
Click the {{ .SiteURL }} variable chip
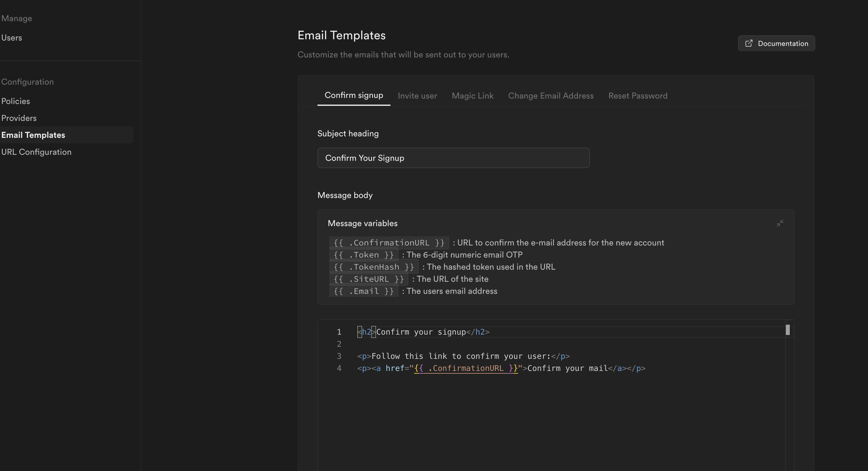click(x=369, y=279)
